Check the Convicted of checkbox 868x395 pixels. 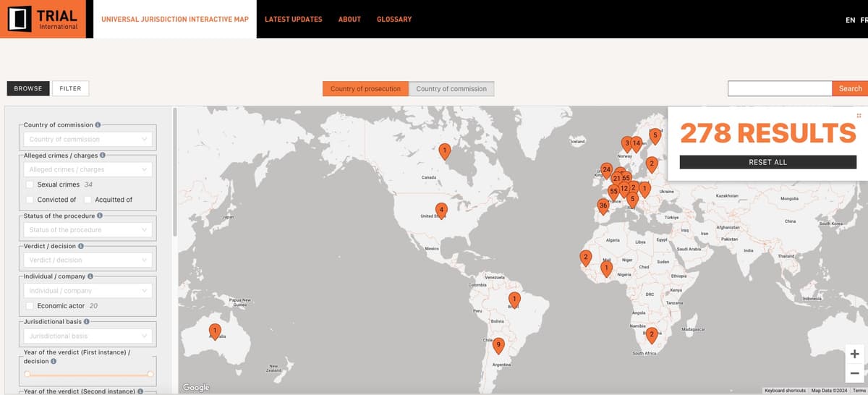click(x=30, y=200)
